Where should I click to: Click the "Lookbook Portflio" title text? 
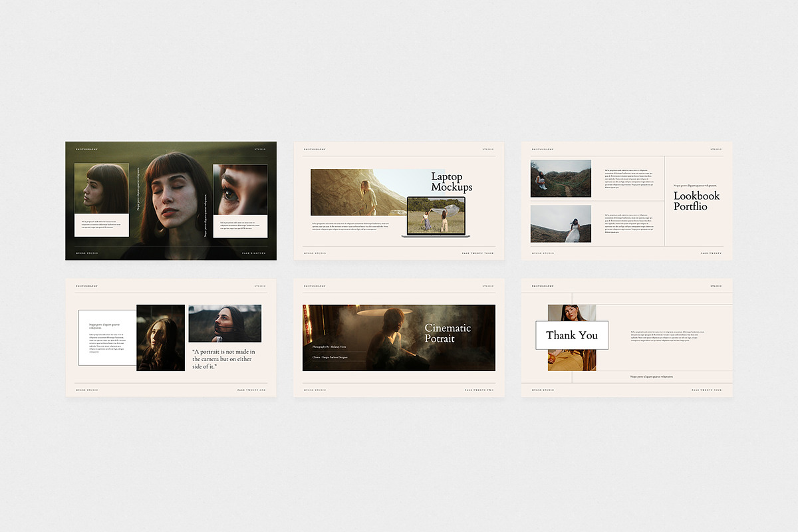696,201
